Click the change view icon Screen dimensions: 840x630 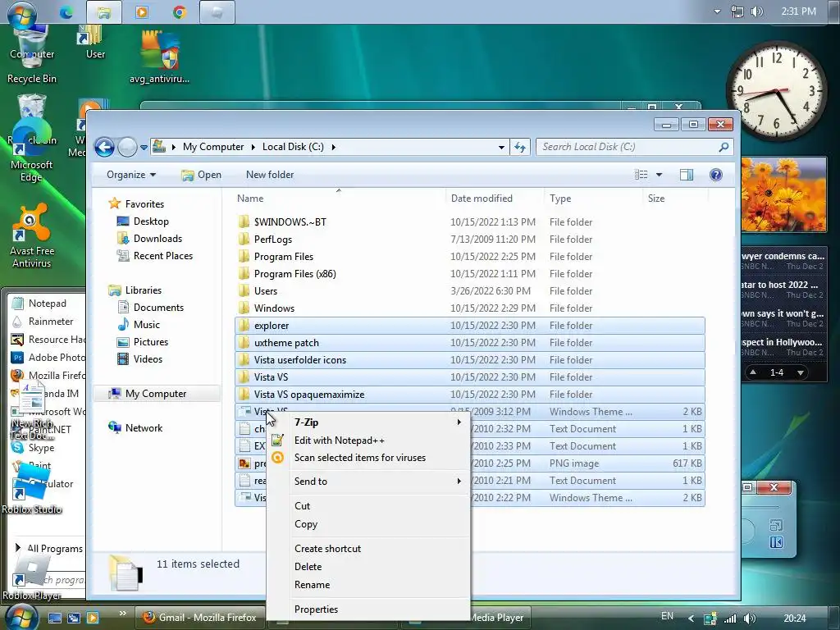click(x=641, y=175)
